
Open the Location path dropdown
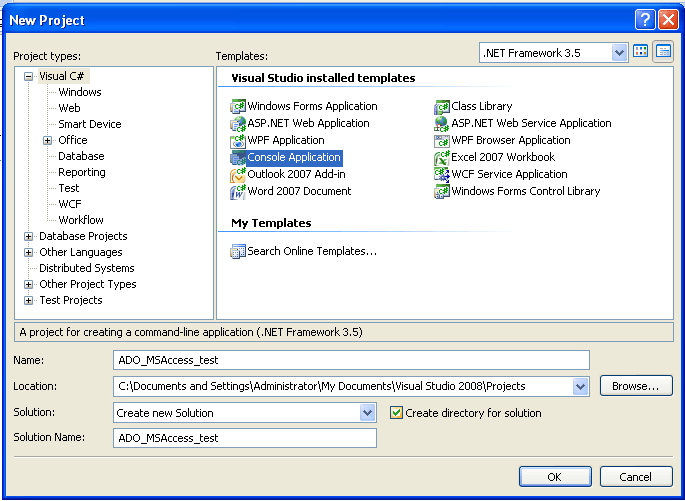581,386
